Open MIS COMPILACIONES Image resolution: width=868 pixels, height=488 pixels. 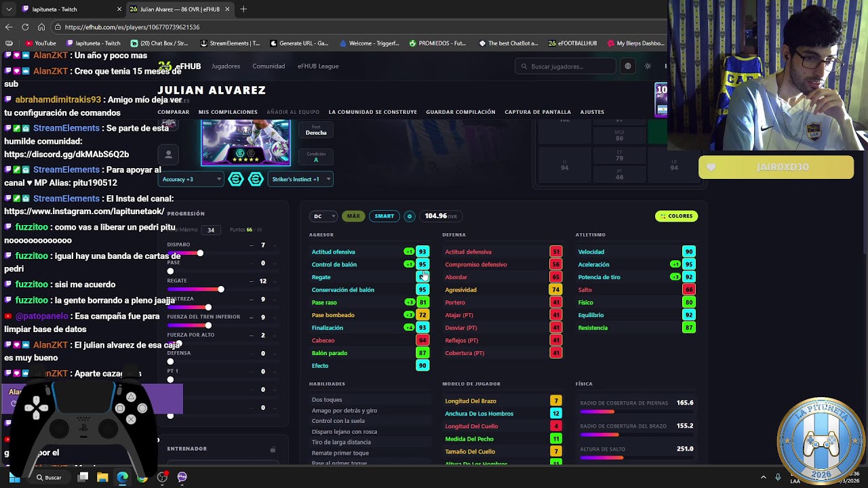click(x=228, y=112)
